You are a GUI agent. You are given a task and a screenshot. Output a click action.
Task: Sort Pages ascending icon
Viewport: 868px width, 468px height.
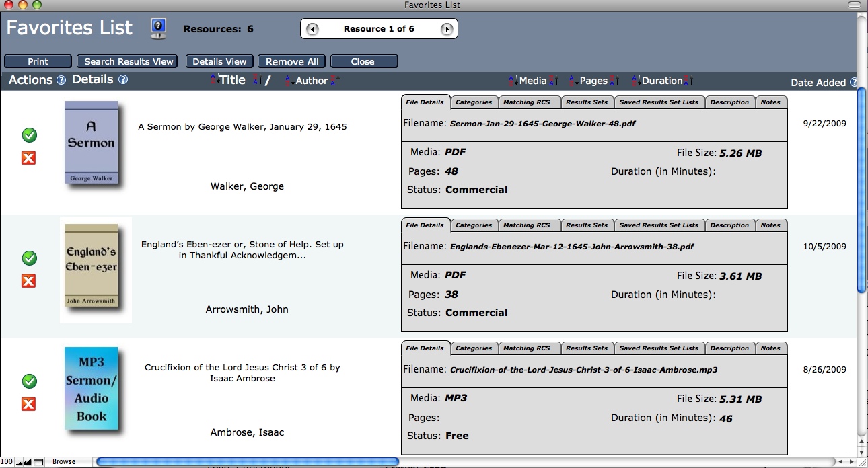click(574, 81)
